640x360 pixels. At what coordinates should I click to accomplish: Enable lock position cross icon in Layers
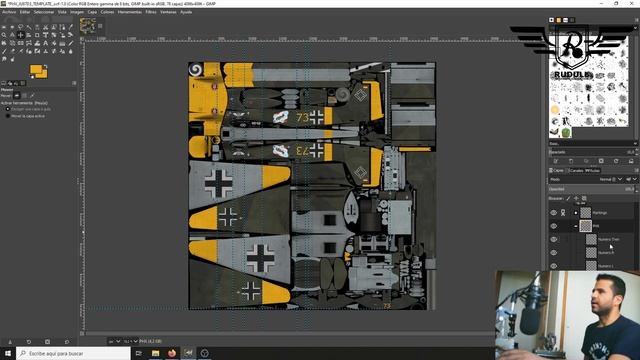tap(576, 198)
